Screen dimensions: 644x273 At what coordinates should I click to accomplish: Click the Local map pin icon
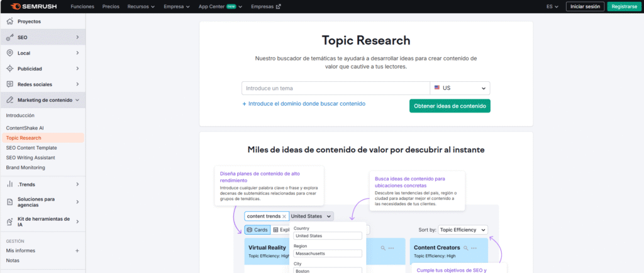tap(10, 53)
